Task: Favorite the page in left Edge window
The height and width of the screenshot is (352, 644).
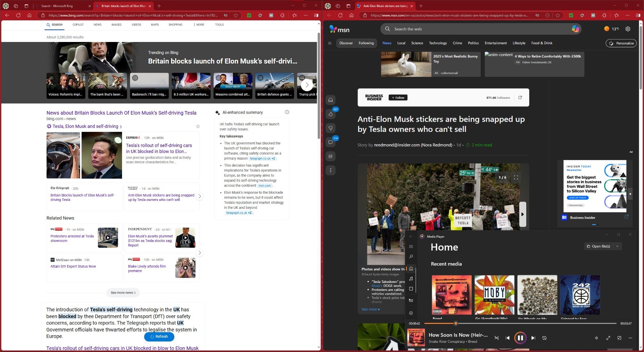Action: pyautogui.click(x=236, y=15)
